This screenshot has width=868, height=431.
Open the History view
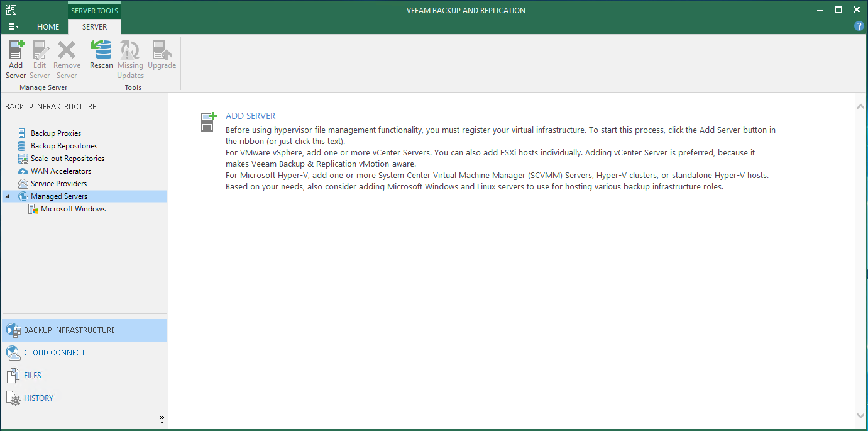[x=38, y=398]
